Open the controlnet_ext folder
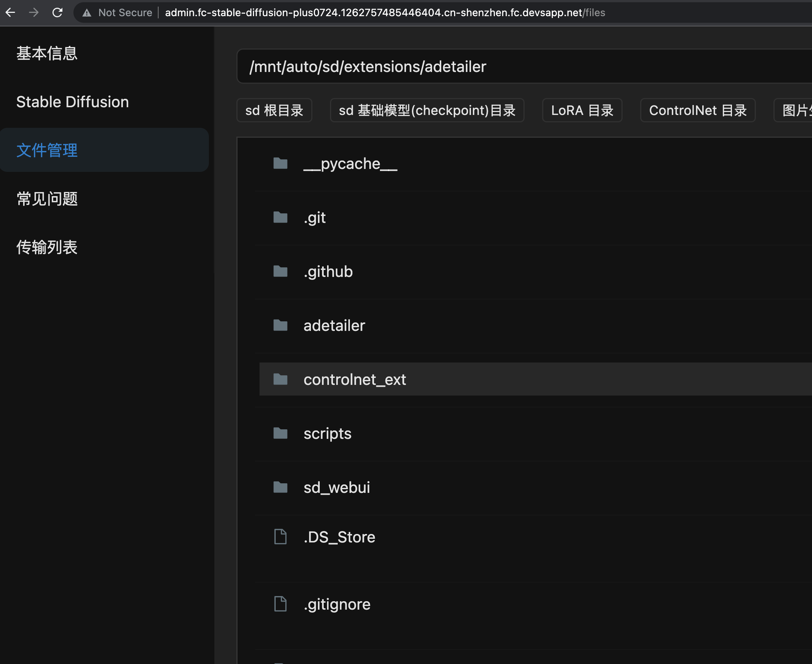Screen dimensions: 812x664 (x=354, y=379)
